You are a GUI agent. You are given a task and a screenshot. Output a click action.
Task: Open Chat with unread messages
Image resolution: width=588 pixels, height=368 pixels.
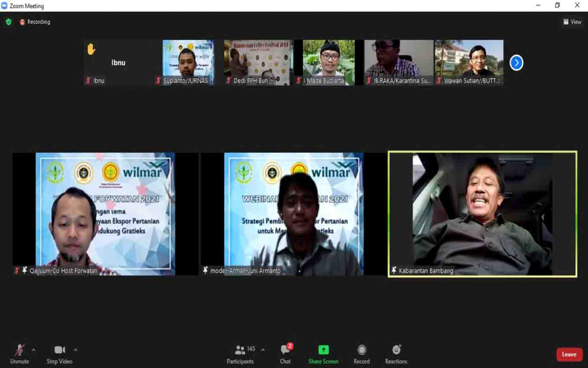point(286,354)
